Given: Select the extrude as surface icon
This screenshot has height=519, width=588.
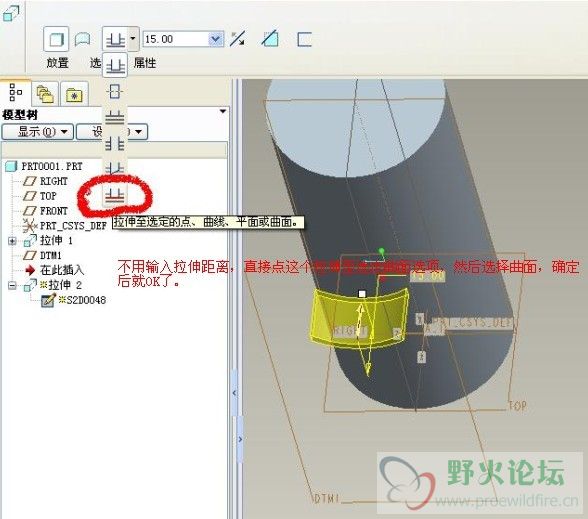Looking at the screenshot, I should pyautogui.click(x=82, y=39).
